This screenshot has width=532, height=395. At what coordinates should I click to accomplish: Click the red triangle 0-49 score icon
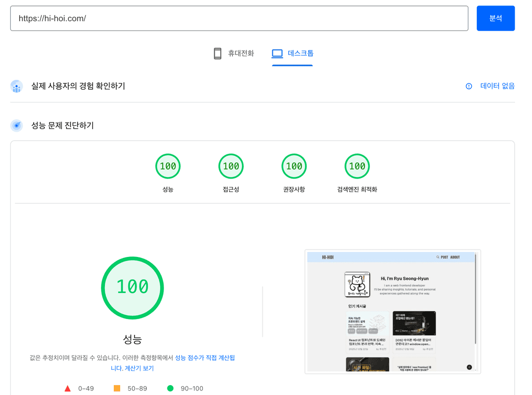pyautogui.click(x=67, y=388)
